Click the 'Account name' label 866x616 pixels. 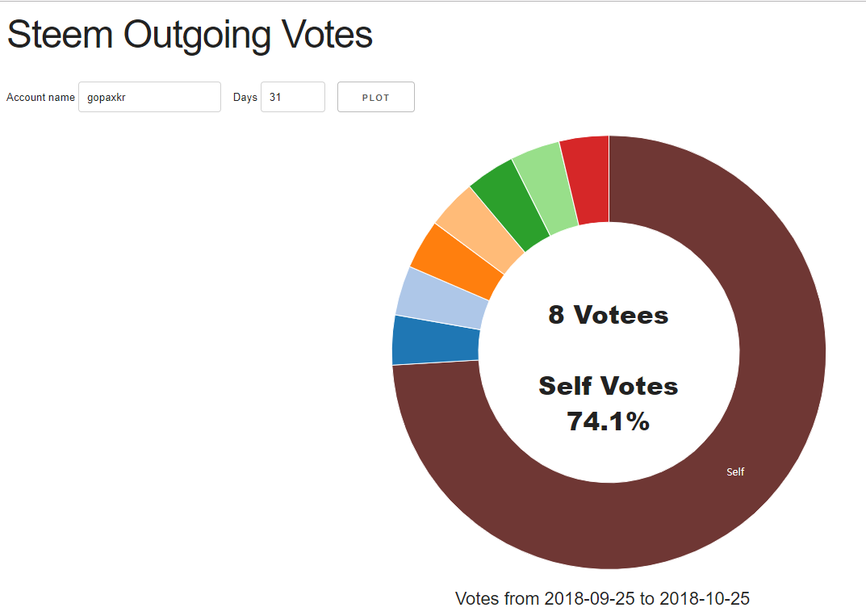click(x=40, y=97)
